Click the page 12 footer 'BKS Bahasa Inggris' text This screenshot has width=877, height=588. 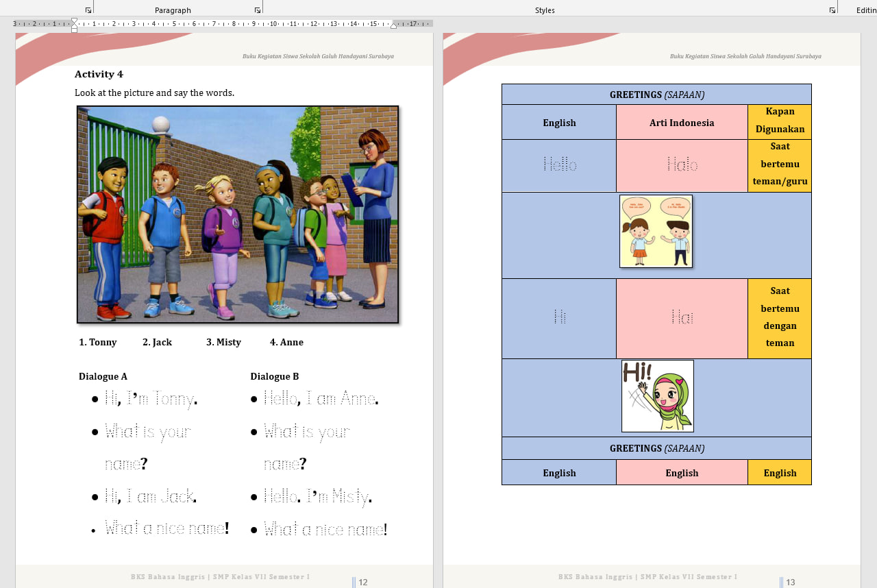click(x=220, y=576)
